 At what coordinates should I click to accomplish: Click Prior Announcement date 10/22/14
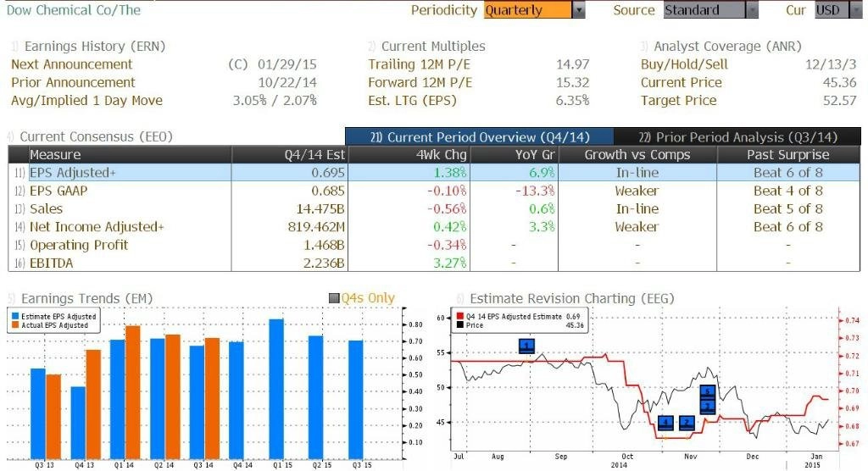click(x=287, y=82)
